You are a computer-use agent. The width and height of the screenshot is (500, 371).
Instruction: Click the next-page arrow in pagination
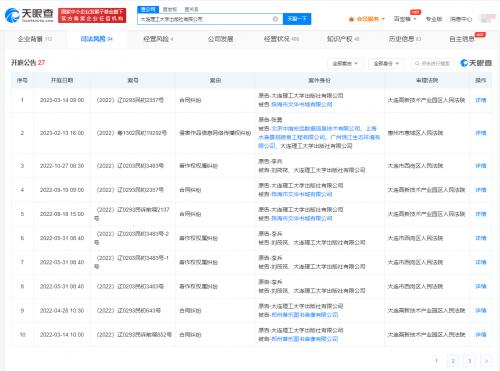click(x=486, y=361)
